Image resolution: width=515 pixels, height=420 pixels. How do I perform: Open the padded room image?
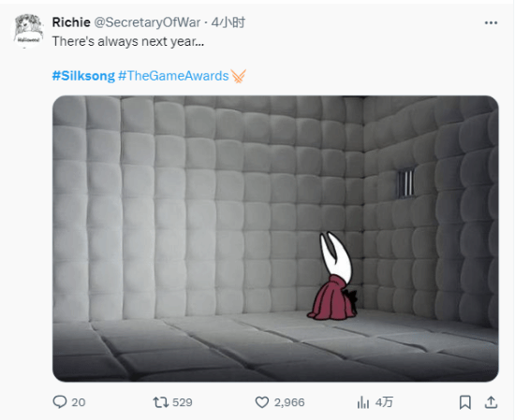click(275, 239)
